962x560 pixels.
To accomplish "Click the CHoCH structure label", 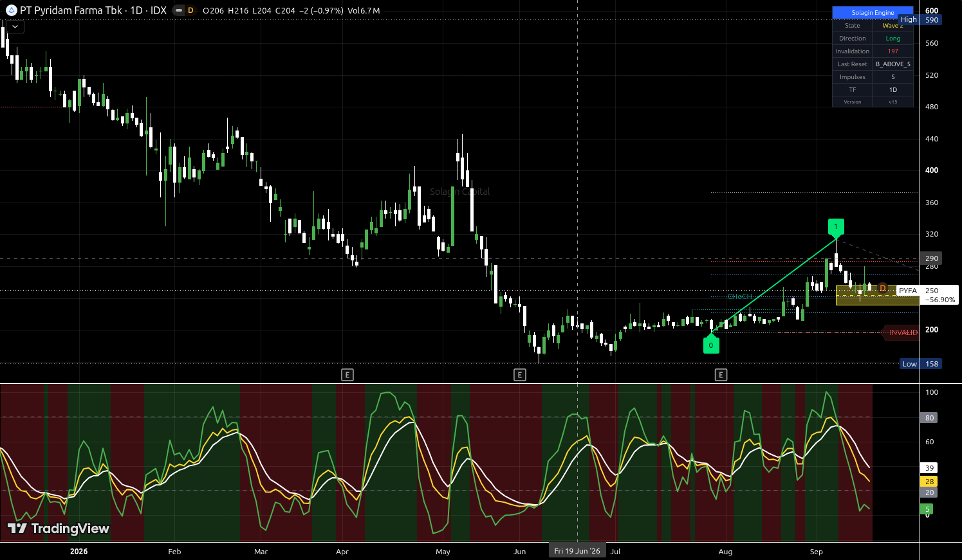I will tap(739, 296).
